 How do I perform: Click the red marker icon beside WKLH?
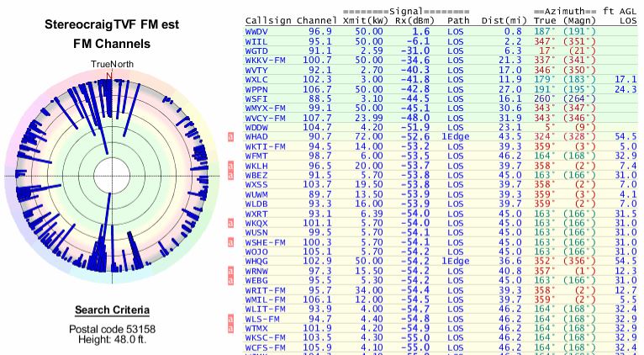pyautogui.click(x=230, y=165)
